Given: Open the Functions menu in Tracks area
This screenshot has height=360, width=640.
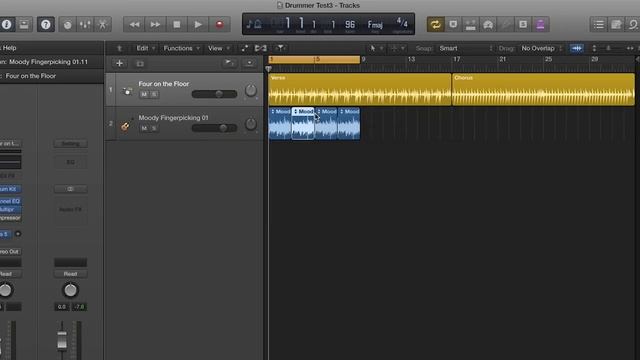Looking at the screenshot, I should [x=181, y=48].
